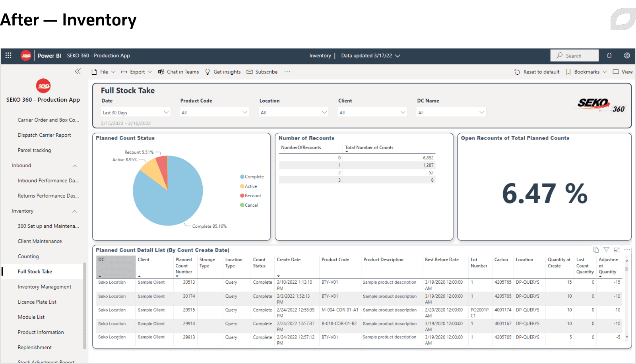Open More options ellipsis in toolbar

tap(287, 72)
